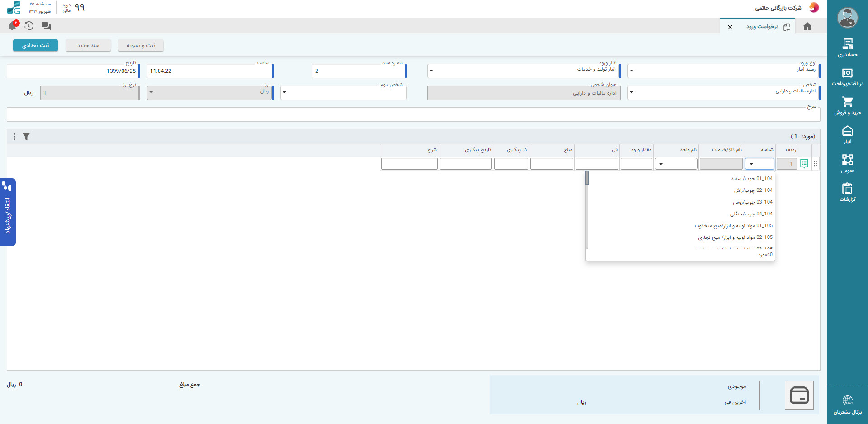Click the ساعت time field
The width and height of the screenshot is (868, 424).
(210, 71)
